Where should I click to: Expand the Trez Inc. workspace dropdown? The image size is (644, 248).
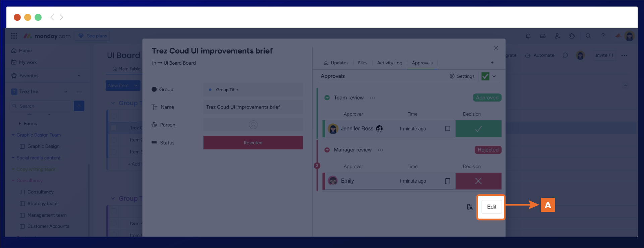(66, 92)
